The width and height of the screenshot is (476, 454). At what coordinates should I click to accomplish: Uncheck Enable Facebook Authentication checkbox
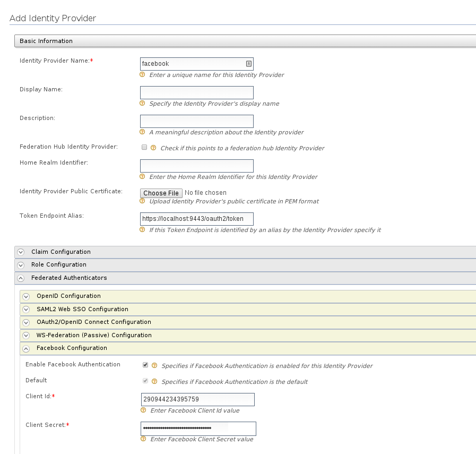point(145,365)
